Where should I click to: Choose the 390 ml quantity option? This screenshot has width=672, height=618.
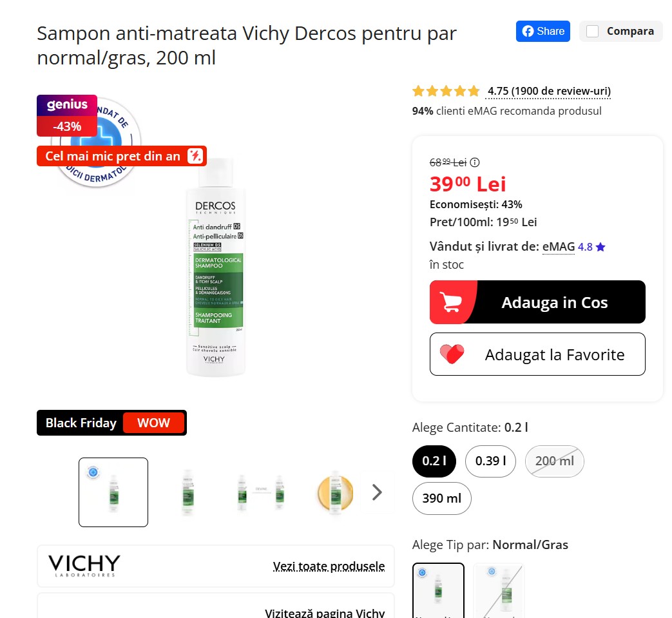point(441,498)
